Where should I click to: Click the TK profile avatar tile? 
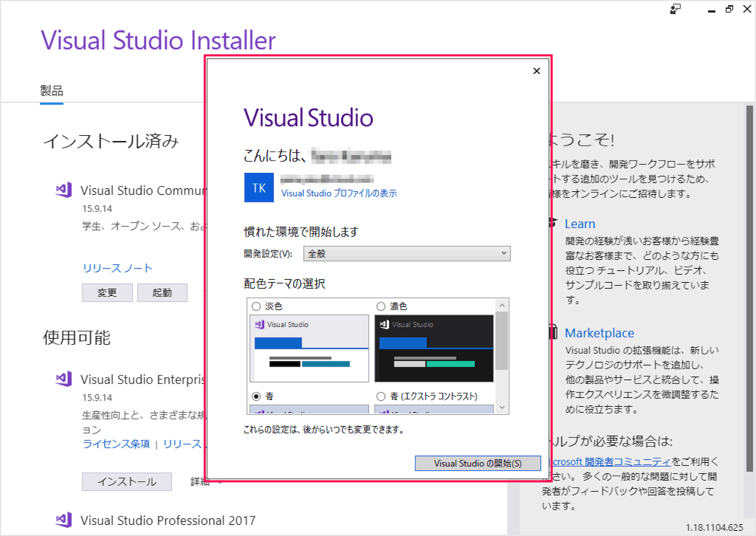coord(259,187)
